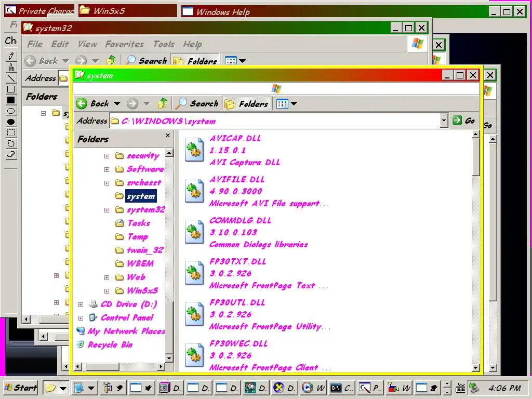
Task: Select the brush tool in Private Character Editor
Action: [x=11, y=67]
